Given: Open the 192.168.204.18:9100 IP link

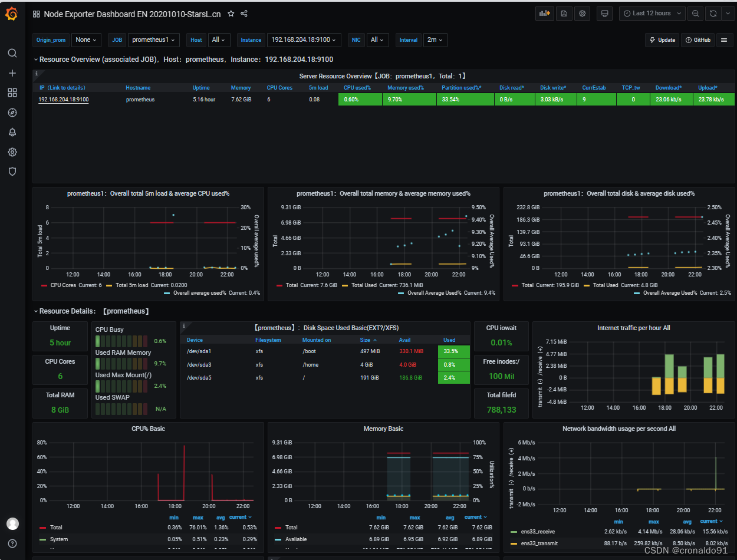Looking at the screenshot, I should tap(64, 100).
